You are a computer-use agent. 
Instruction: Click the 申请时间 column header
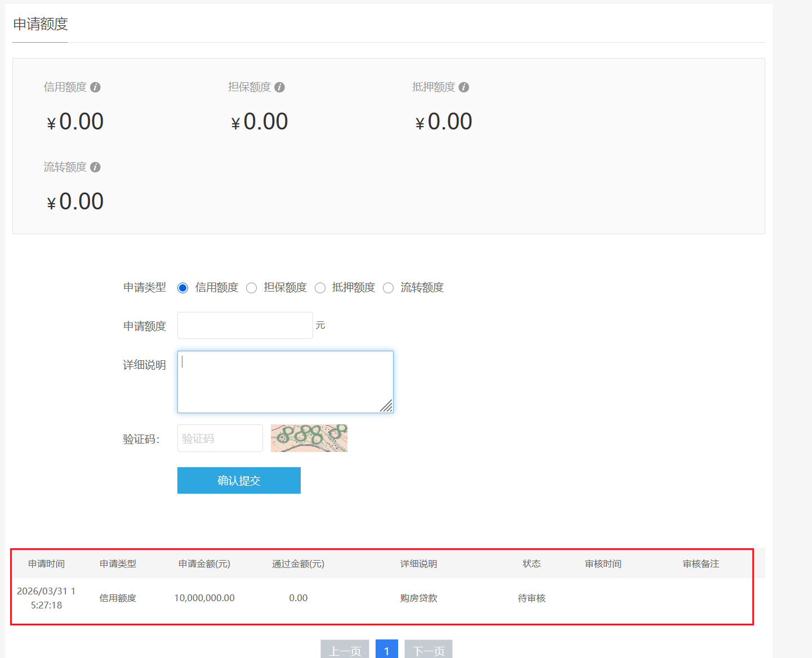[x=46, y=564]
